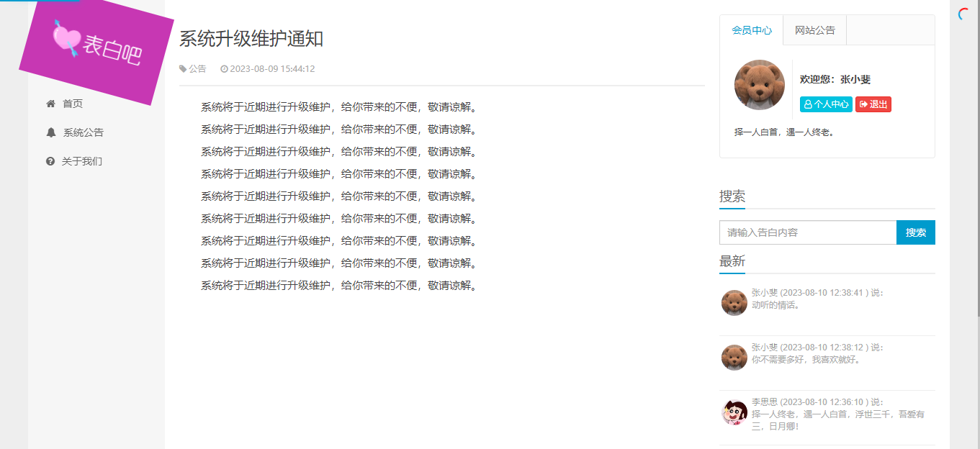
Task: Open the 系统公告 navigation link
Action: click(84, 132)
